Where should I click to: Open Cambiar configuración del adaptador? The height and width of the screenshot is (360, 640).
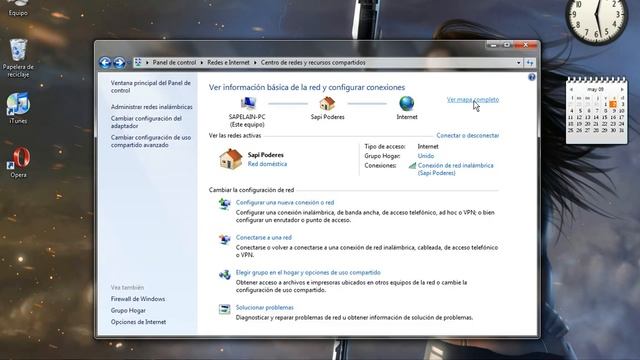point(146,122)
